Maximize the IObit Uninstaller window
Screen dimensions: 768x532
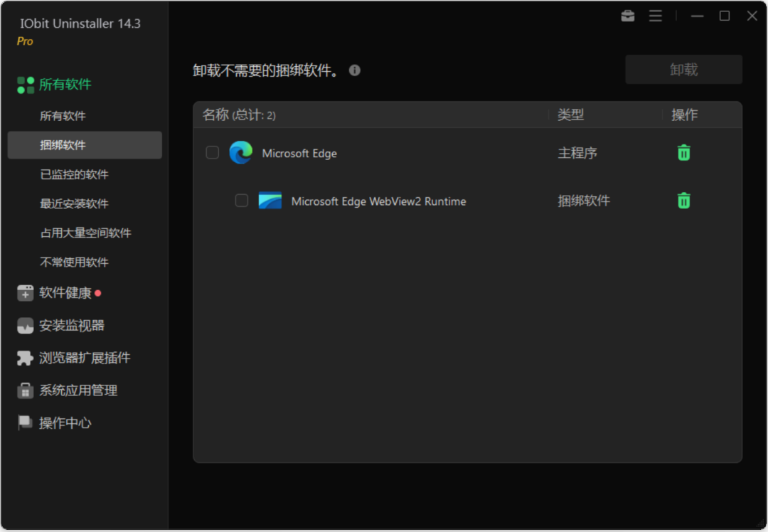click(725, 16)
